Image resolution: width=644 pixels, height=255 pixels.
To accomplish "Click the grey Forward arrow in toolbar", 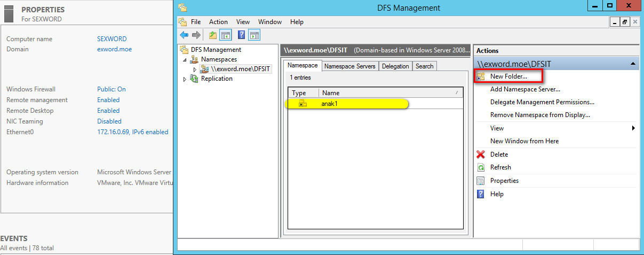I will click(x=196, y=35).
